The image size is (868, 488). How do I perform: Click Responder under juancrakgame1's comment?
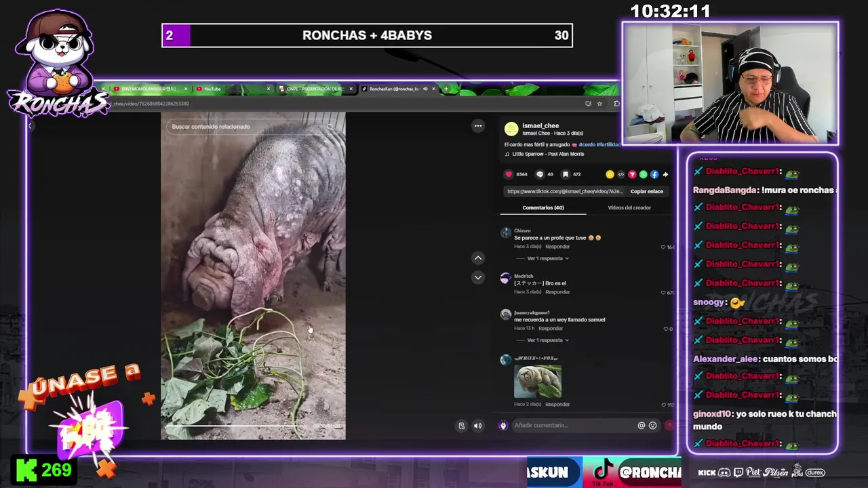point(550,329)
